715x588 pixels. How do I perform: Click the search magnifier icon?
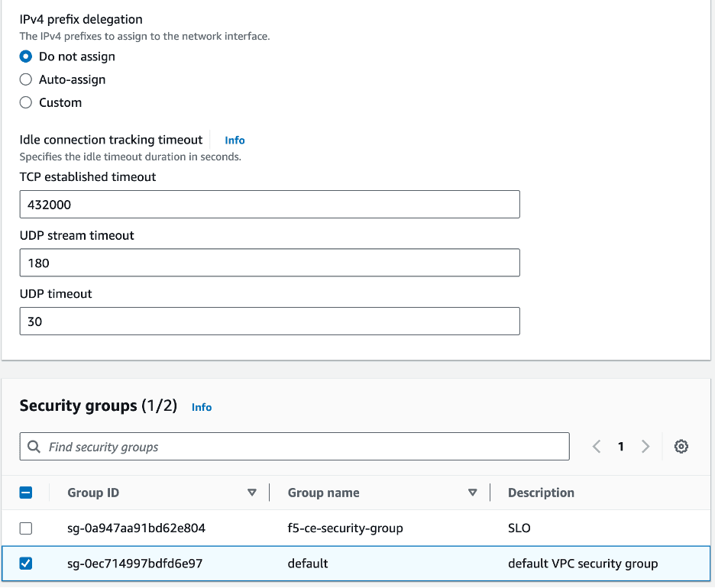coord(34,447)
